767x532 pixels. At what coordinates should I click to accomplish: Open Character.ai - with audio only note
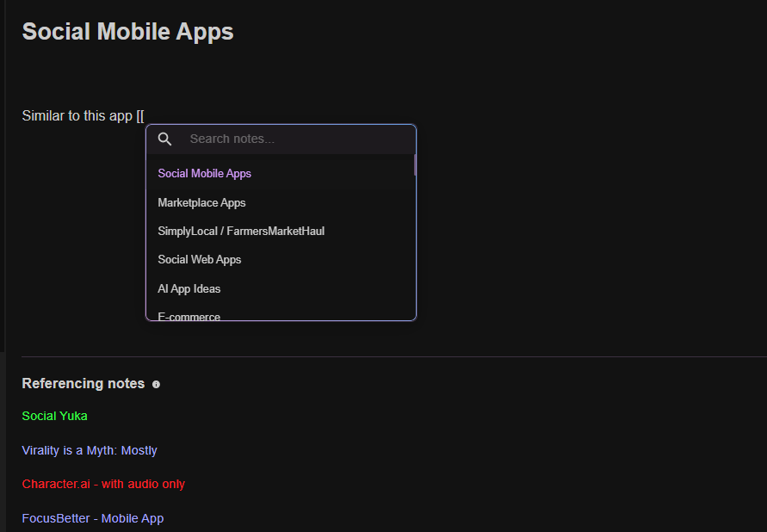tap(103, 484)
